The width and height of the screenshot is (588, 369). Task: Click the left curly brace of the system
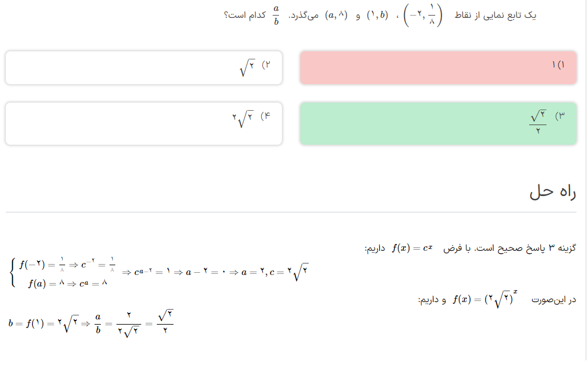click(13, 273)
